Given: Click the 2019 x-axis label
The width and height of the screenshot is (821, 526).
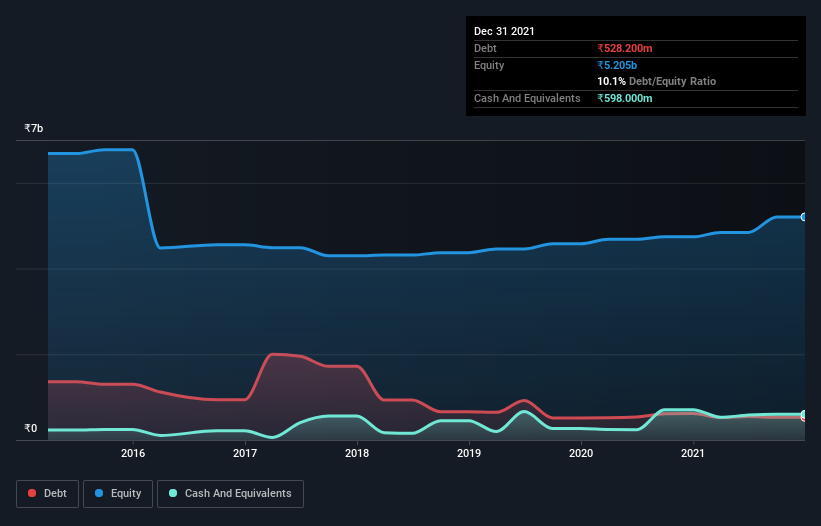Looking at the screenshot, I should [469, 453].
